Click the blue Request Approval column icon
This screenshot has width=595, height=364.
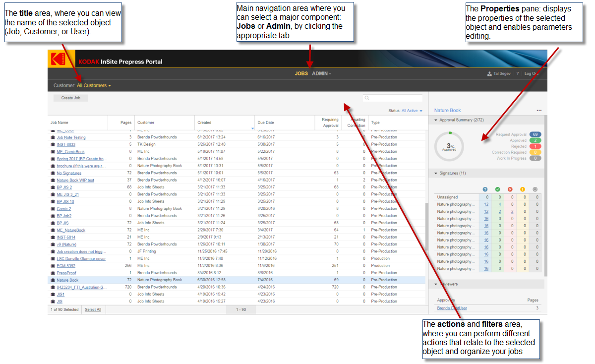pyautogui.click(x=486, y=189)
